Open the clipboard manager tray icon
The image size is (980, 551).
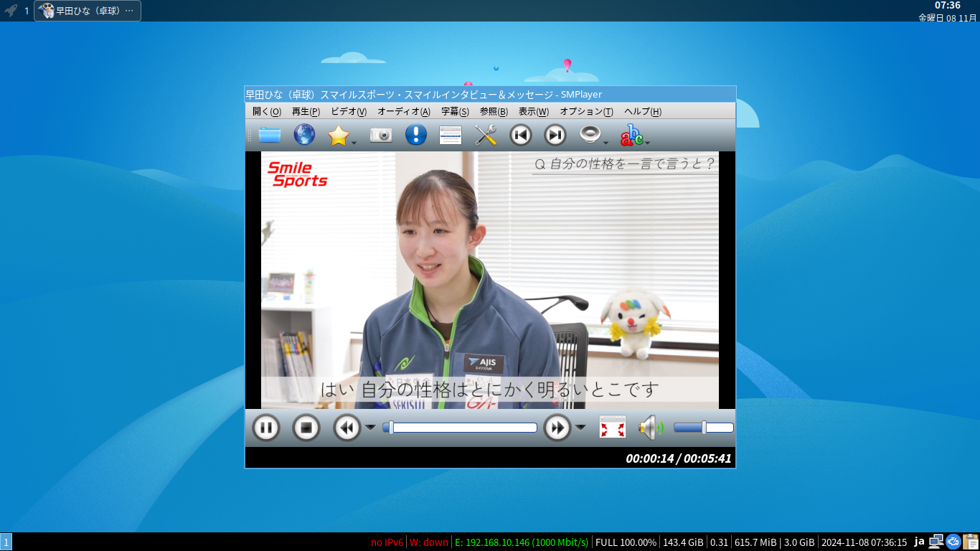(971, 542)
